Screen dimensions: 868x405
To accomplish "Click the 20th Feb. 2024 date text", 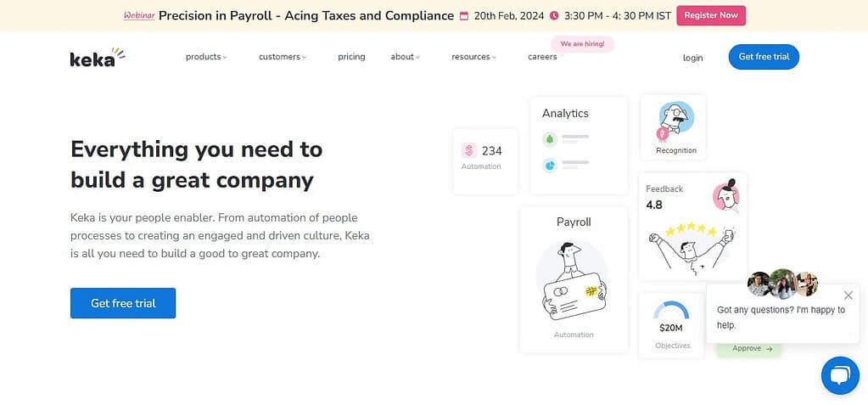I will click(x=509, y=15).
